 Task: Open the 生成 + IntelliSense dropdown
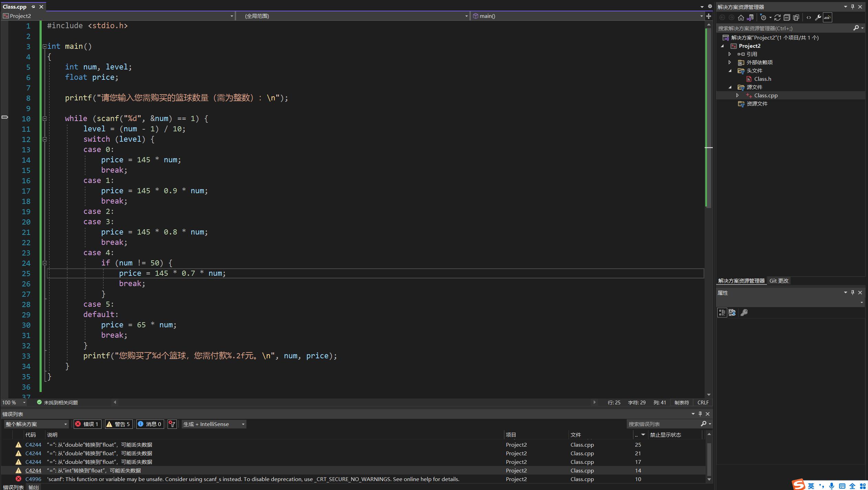click(213, 424)
